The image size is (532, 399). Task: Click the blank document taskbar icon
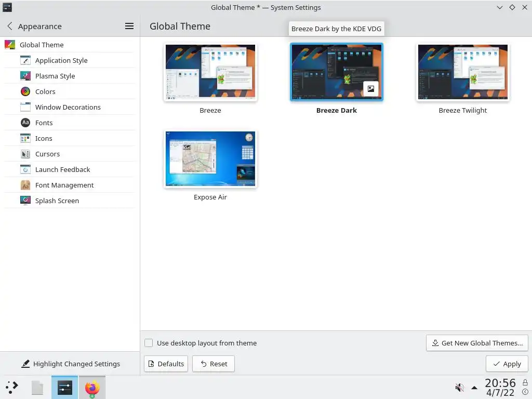click(37, 388)
